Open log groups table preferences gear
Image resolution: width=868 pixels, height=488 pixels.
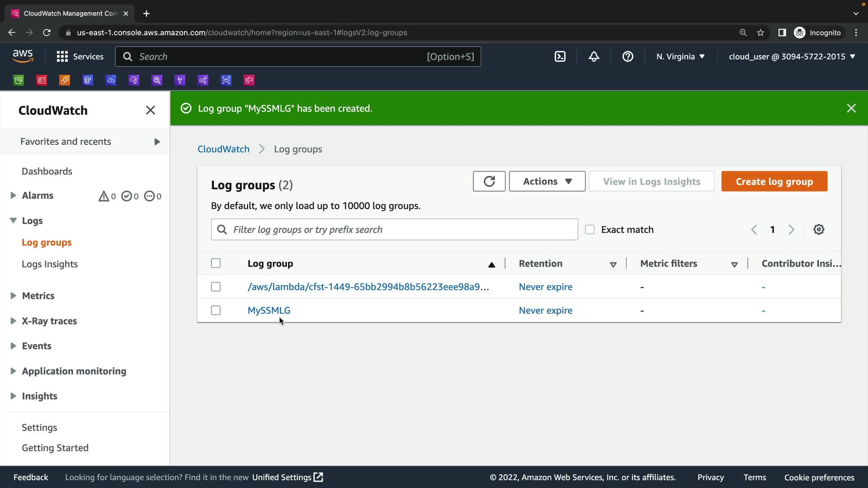coord(818,230)
